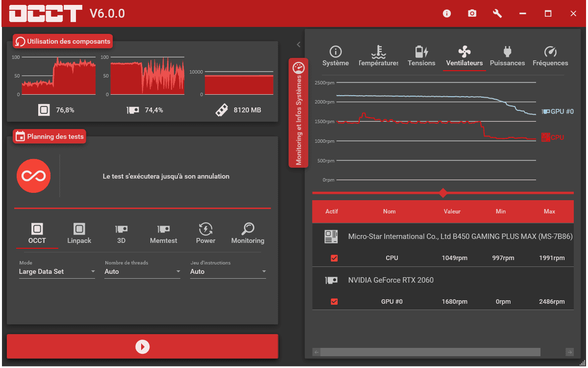Click the Micro-Star B450 GAMING PLUS MAX row
Screen dimensions: 588x368
(443, 237)
